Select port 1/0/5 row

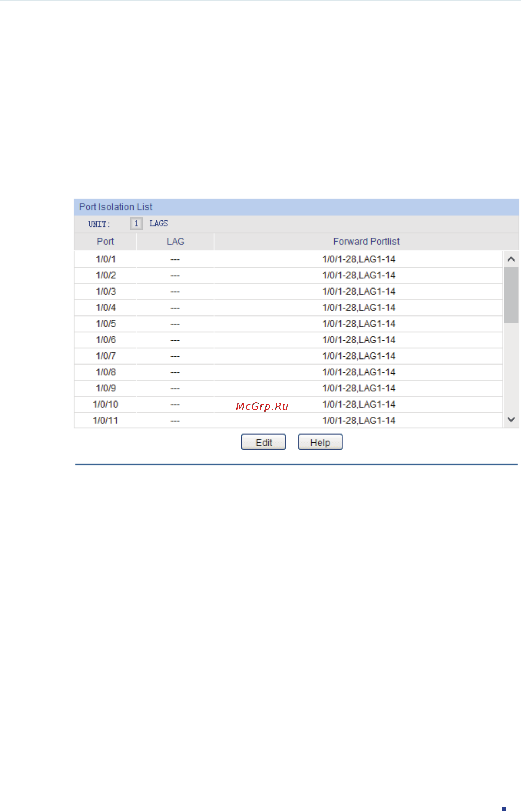tap(288, 324)
